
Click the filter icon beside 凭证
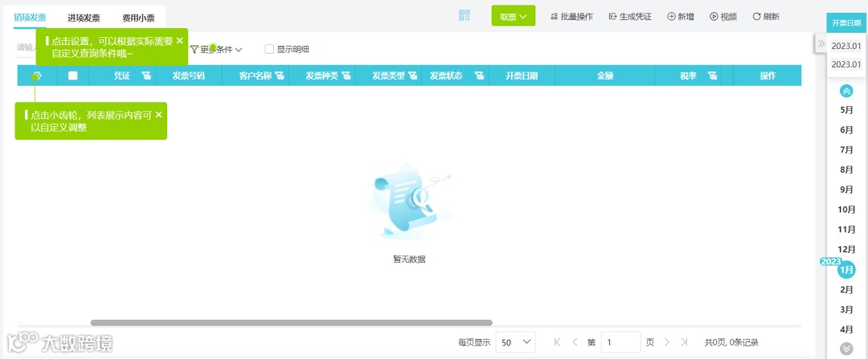[x=146, y=75]
